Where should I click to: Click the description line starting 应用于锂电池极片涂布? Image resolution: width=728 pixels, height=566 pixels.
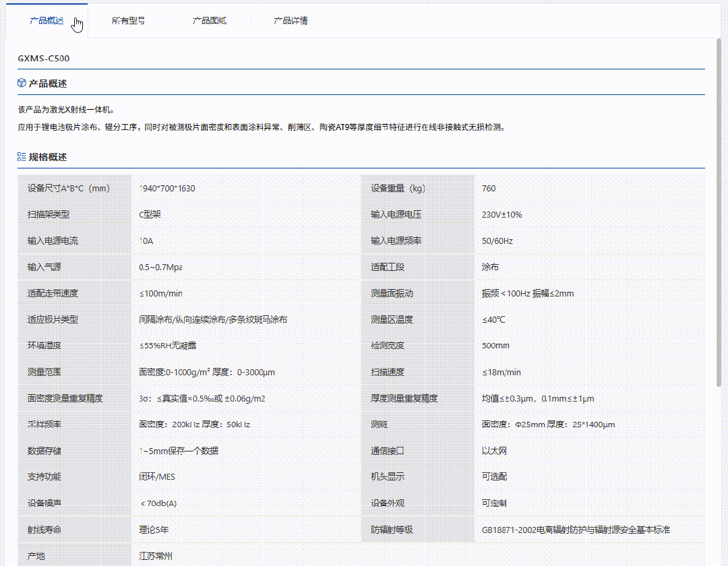[x=262, y=127]
